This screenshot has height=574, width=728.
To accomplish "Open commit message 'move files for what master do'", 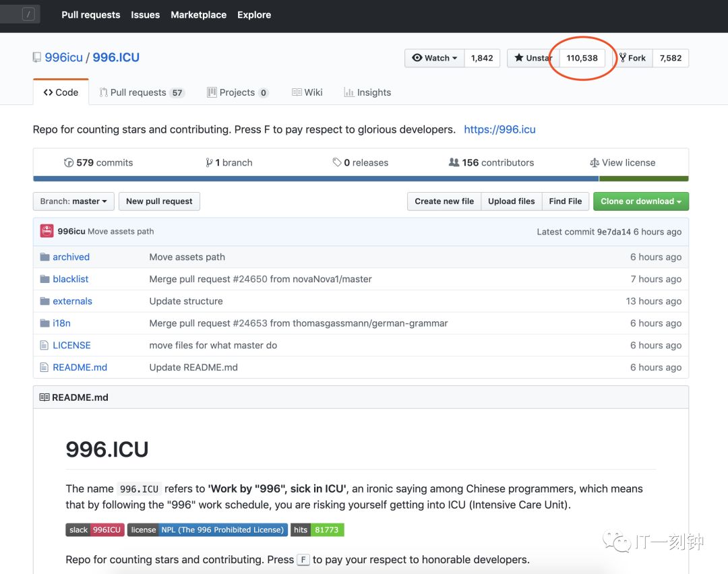I will click(213, 345).
